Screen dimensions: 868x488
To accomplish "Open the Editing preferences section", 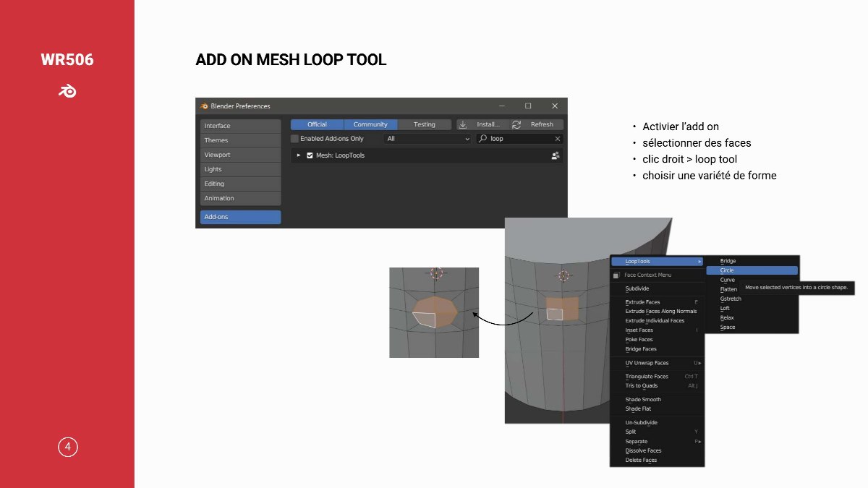I will [x=240, y=184].
